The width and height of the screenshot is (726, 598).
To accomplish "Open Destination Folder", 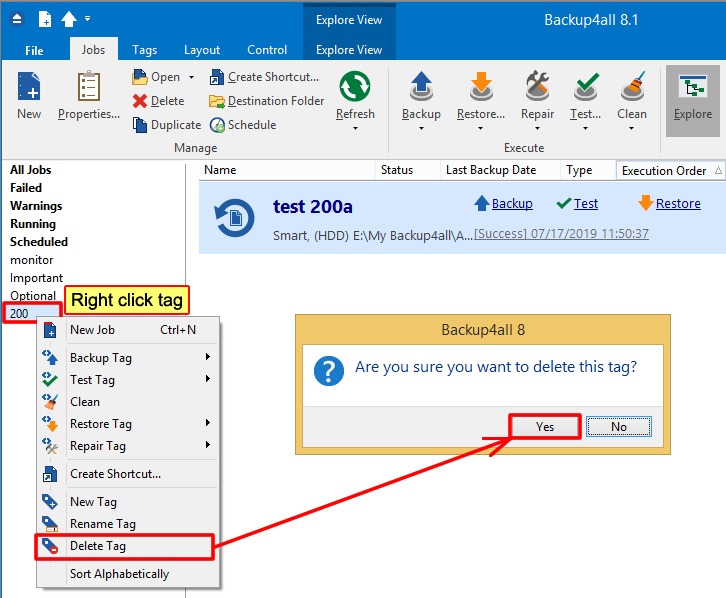I will 267,101.
